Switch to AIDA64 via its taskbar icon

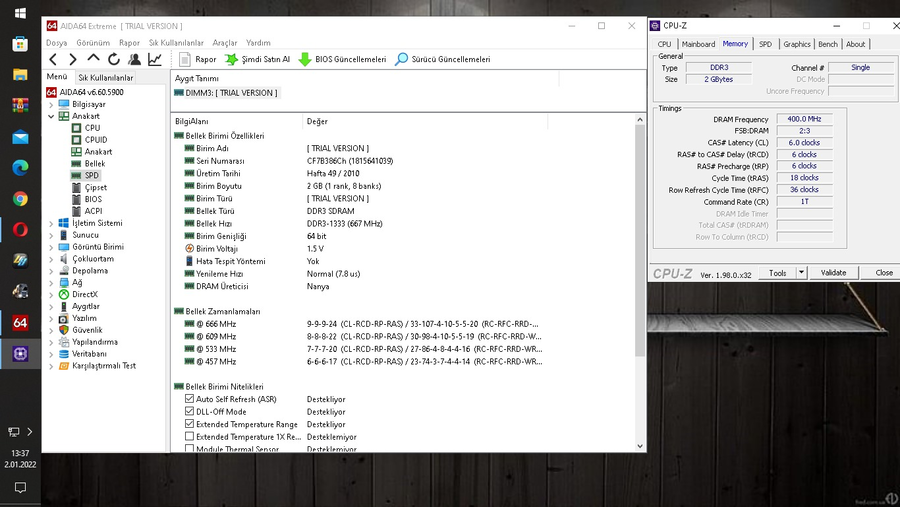tap(20, 323)
